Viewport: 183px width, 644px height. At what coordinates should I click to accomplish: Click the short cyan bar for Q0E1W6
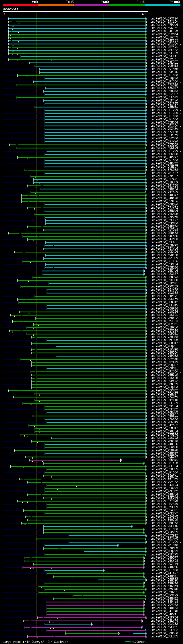[x=88, y=526]
